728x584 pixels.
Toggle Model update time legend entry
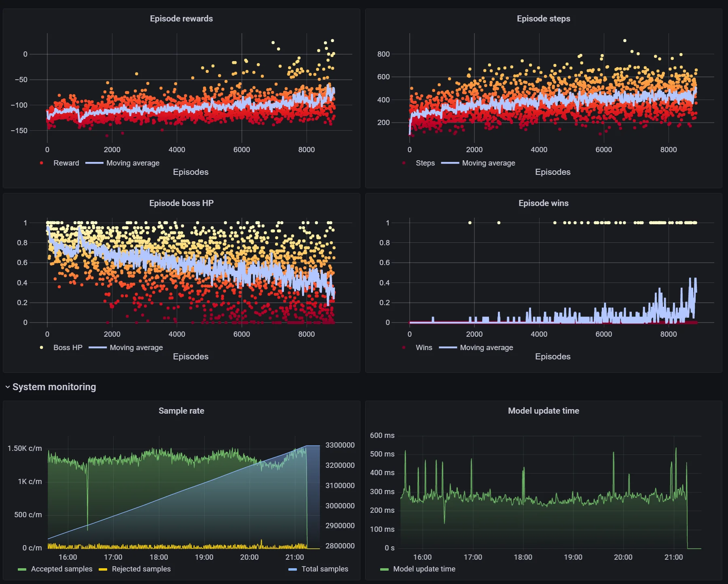(424, 569)
